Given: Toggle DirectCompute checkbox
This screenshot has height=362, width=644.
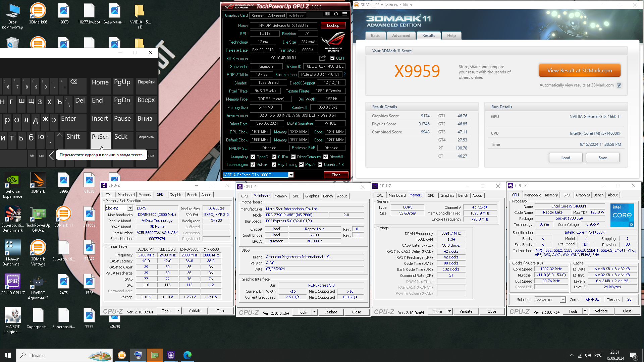Looking at the screenshot, I should (x=293, y=157).
